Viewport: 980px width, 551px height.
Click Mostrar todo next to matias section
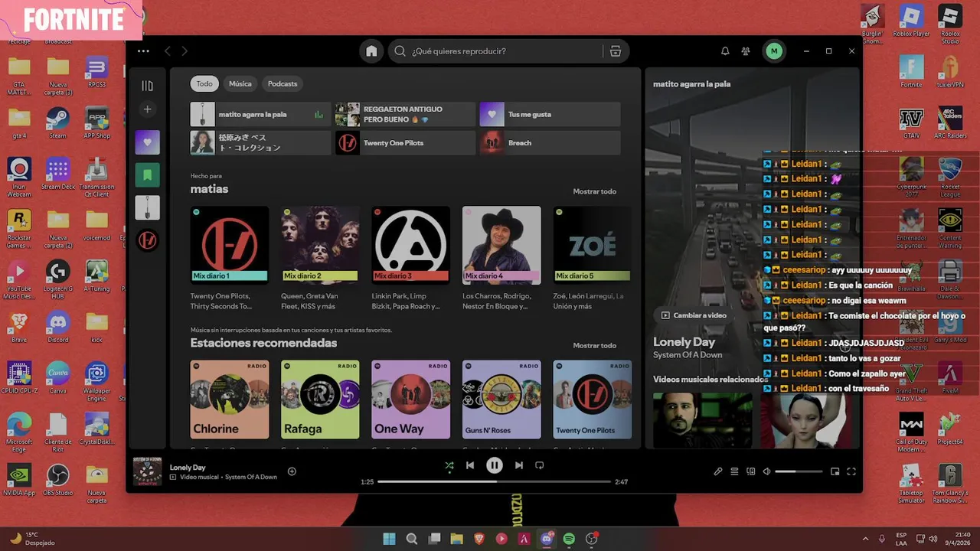pyautogui.click(x=594, y=191)
